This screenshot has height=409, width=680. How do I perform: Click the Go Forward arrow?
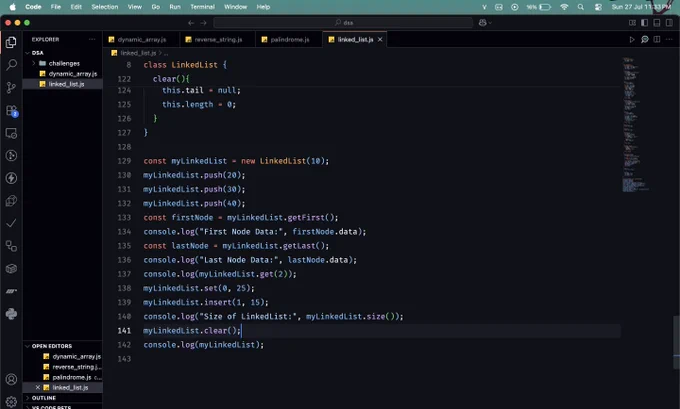(x=203, y=23)
